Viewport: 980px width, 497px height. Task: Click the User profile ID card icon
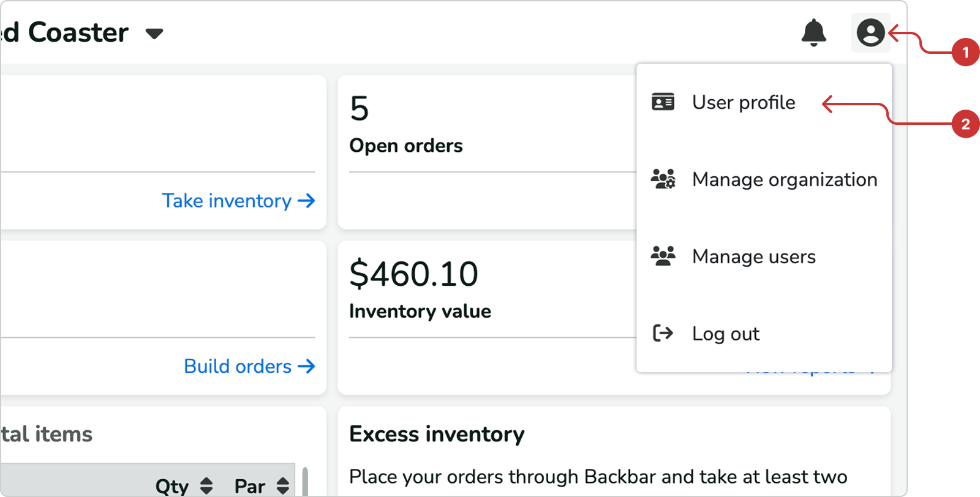[663, 102]
